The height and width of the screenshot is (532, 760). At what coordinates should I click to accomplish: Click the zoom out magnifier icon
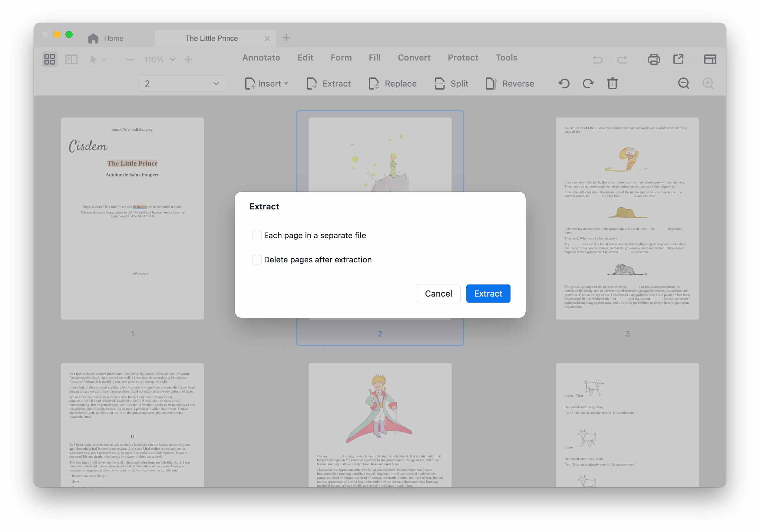(x=683, y=84)
